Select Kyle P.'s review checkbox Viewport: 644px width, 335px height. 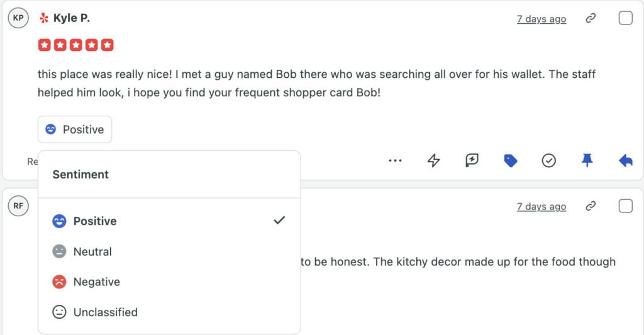click(626, 18)
